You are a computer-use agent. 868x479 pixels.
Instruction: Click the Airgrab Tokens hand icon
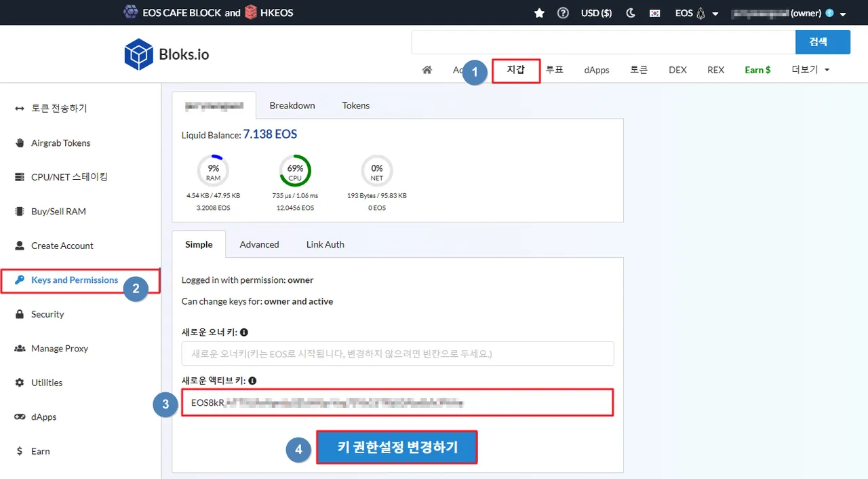pos(20,143)
